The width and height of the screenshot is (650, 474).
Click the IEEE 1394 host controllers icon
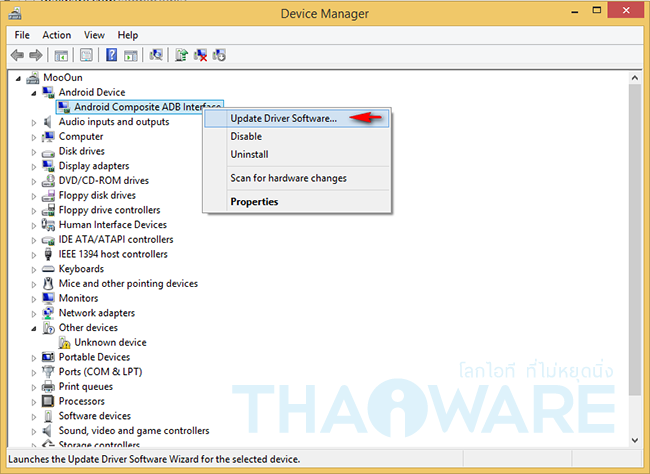click(48, 254)
